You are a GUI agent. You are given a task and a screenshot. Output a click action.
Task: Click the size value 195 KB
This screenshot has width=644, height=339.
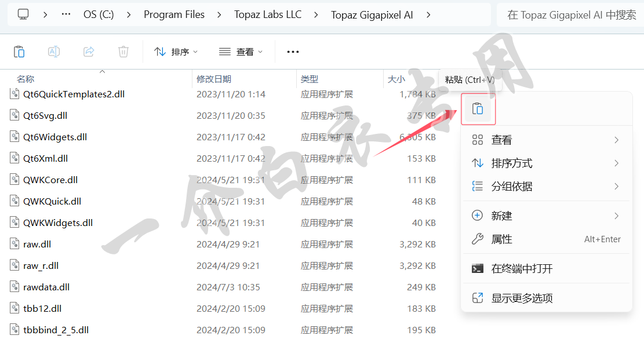tap(421, 330)
